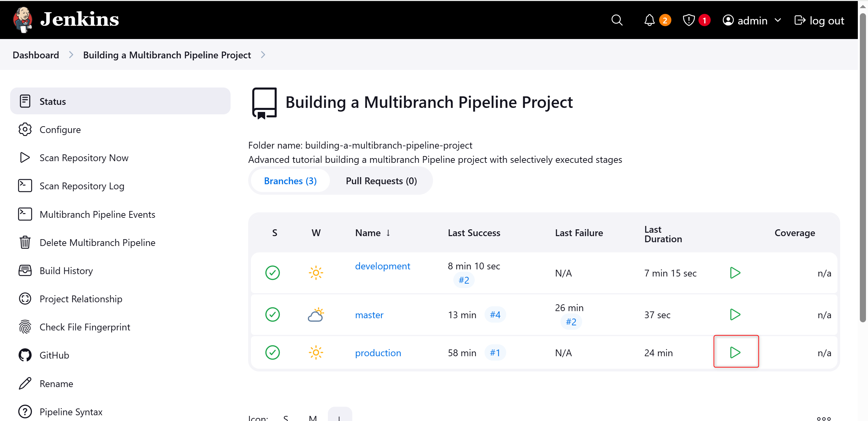Open the GitHub sidebar link
Viewport: 868px width, 421px height.
pos(120,355)
